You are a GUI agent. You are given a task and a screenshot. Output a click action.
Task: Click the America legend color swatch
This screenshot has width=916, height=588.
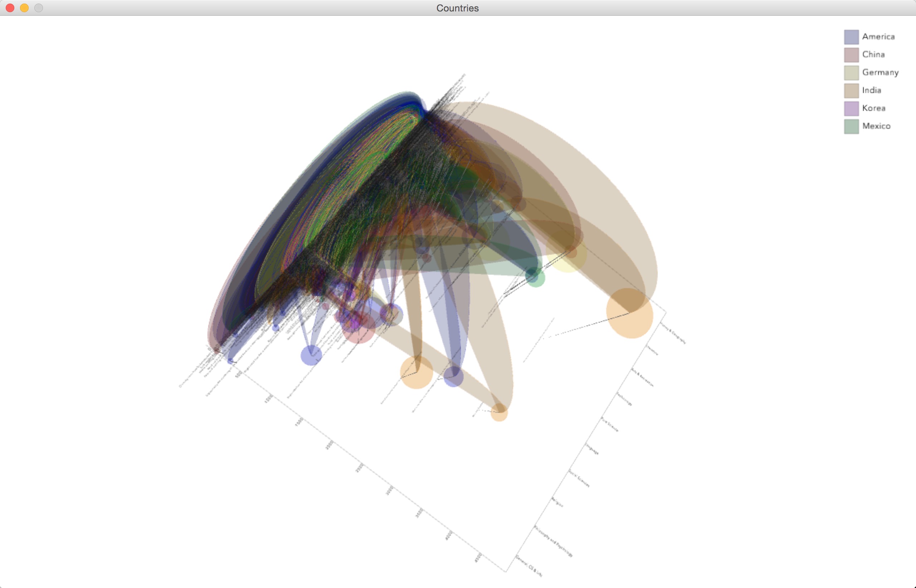851,37
